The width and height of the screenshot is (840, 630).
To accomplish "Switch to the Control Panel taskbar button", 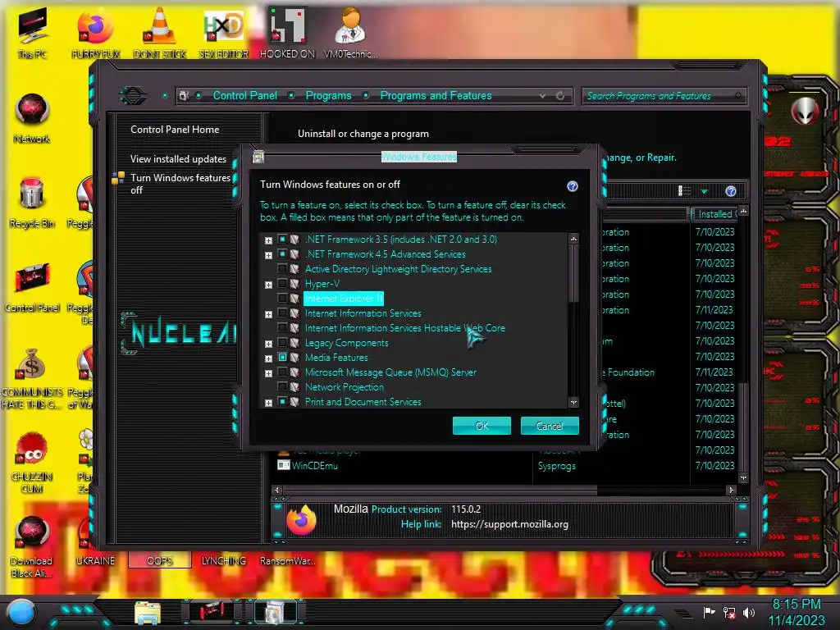I will click(x=212, y=612).
